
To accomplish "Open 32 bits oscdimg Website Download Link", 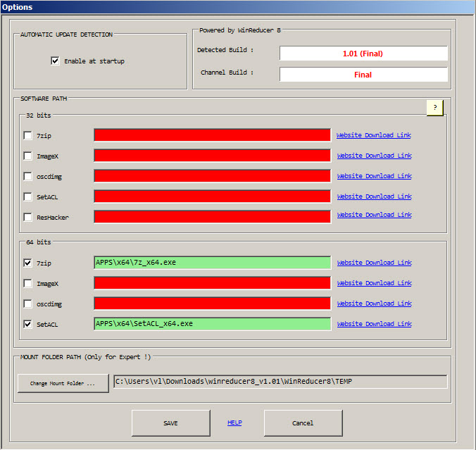I will [x=375, y=176].
